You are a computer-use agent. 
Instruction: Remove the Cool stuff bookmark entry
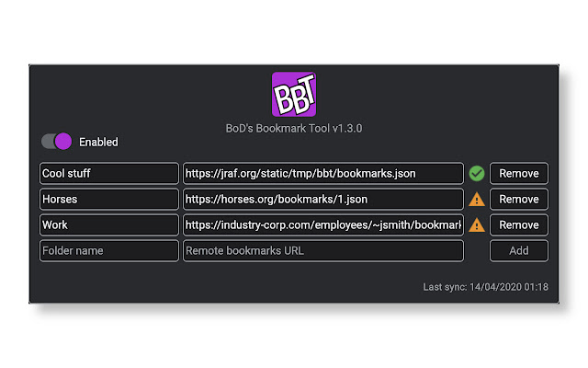(519, 173)
